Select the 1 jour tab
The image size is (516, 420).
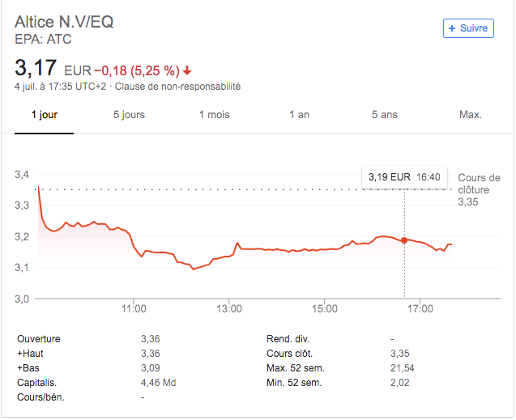[x=45, y=115]
